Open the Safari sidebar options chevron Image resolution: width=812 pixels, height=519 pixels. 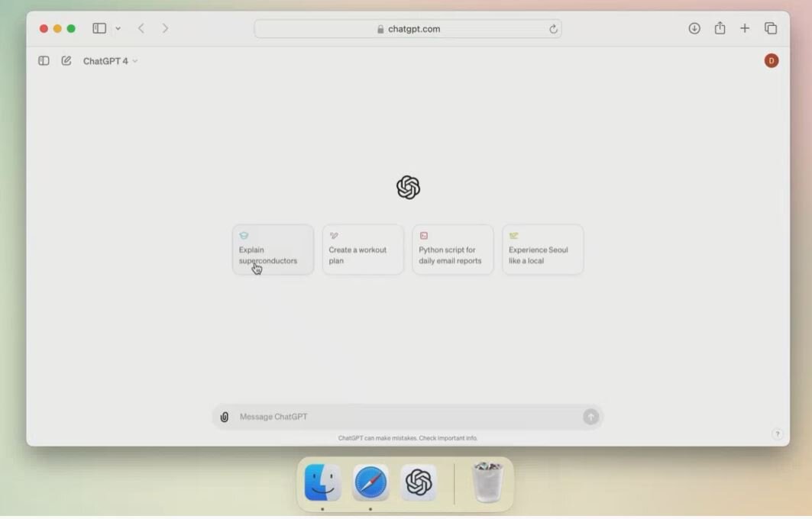pos(118,28)
